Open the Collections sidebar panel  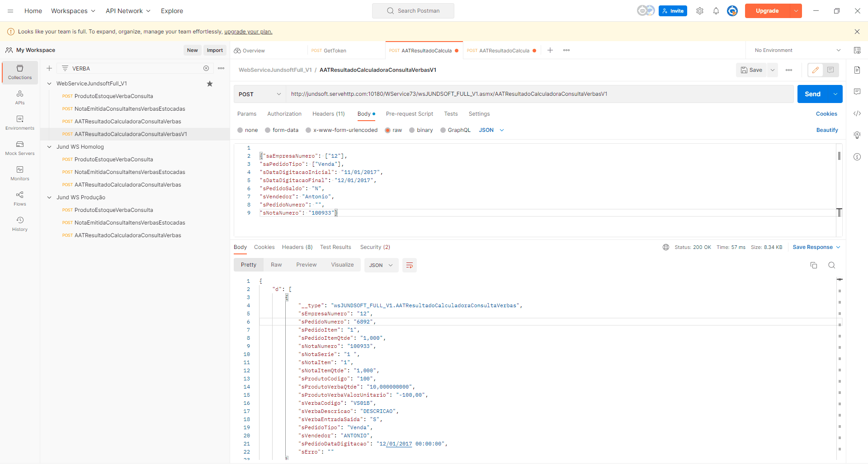20,72
